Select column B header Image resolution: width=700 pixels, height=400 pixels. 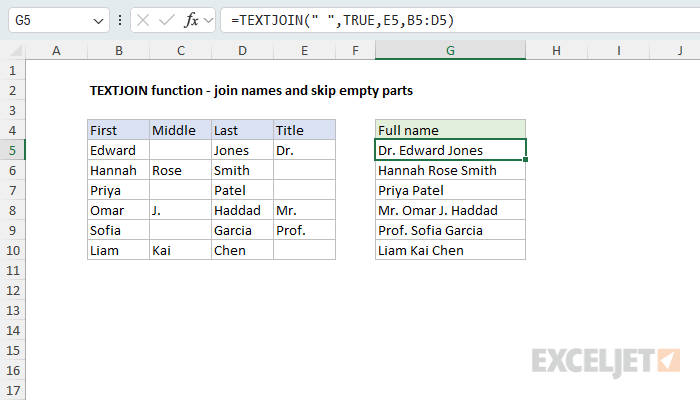[119, 50]
